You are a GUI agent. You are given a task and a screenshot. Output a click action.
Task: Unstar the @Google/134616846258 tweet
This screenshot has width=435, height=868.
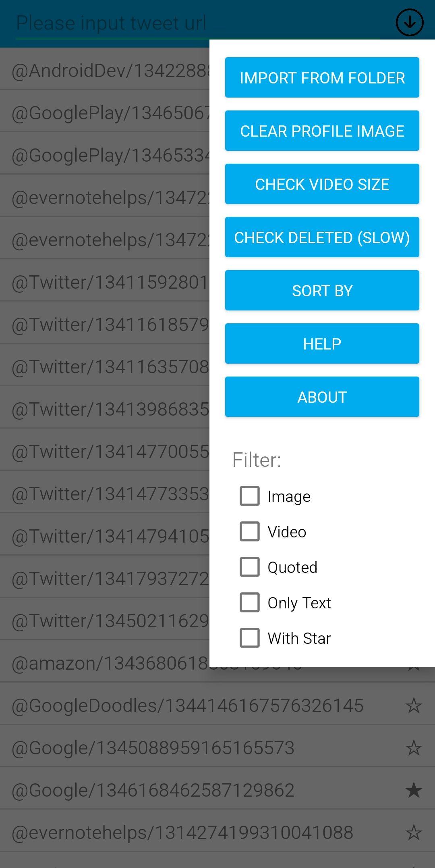[414, 790]
